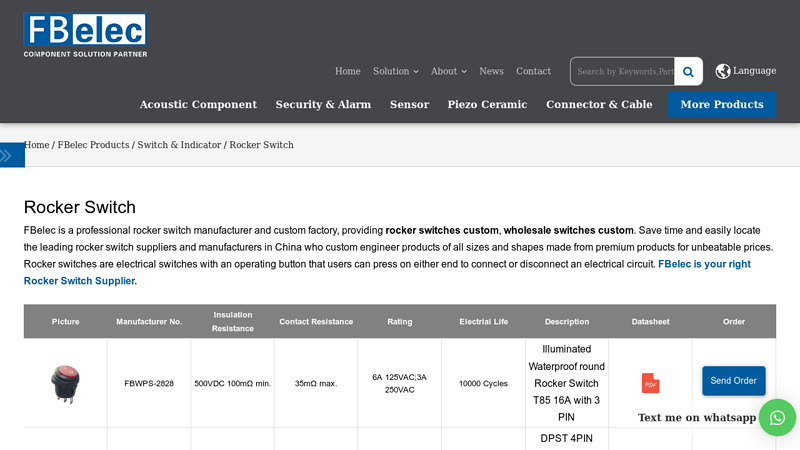Click the Rating column header
This screenshot has width=800, height=450.
coord(399,321)
